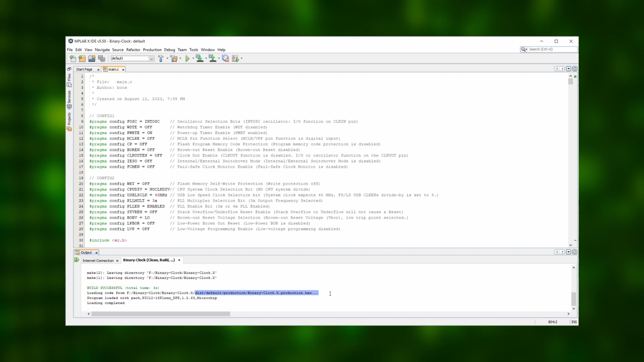This screenshot has height=362, width=644.
Task: Show the Files sidebar panel
Action: pyautogui.click(x=69, y=80)
